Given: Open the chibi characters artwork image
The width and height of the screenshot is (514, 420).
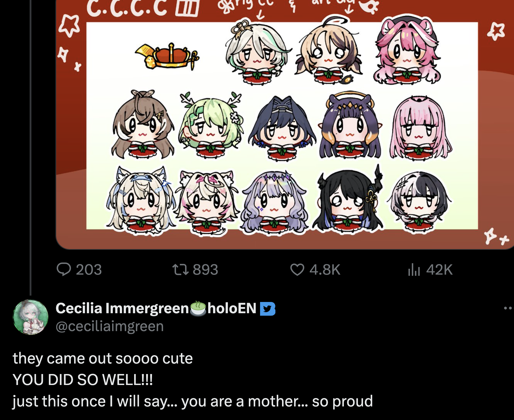Looking at the screenshot, I should coord(285,124).
